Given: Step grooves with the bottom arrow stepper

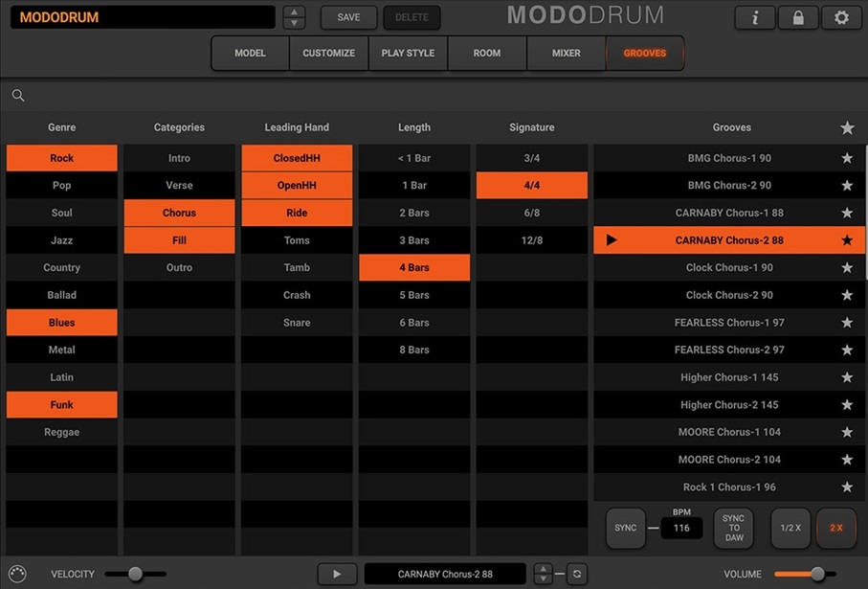Looking at the screenshot, I should 543,574.
